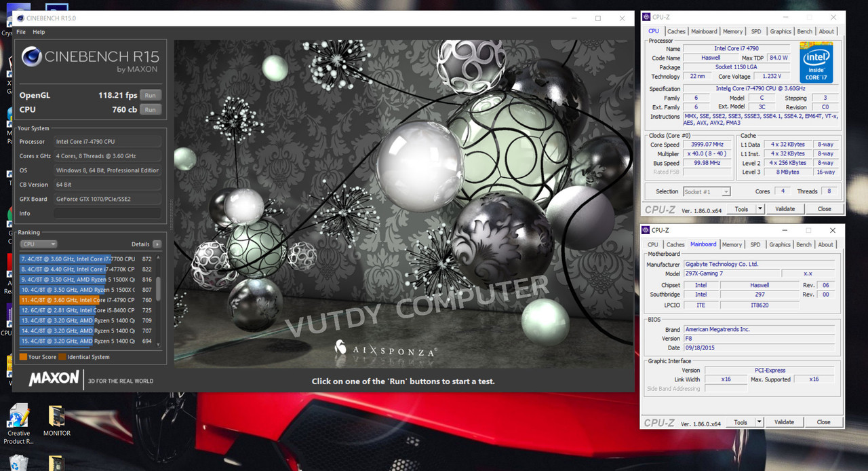Image resolution: width=868 pixels, height=471 pixels.
Task: Open SPD tab in lower CPU-Z window
Action: click(755, 244)
